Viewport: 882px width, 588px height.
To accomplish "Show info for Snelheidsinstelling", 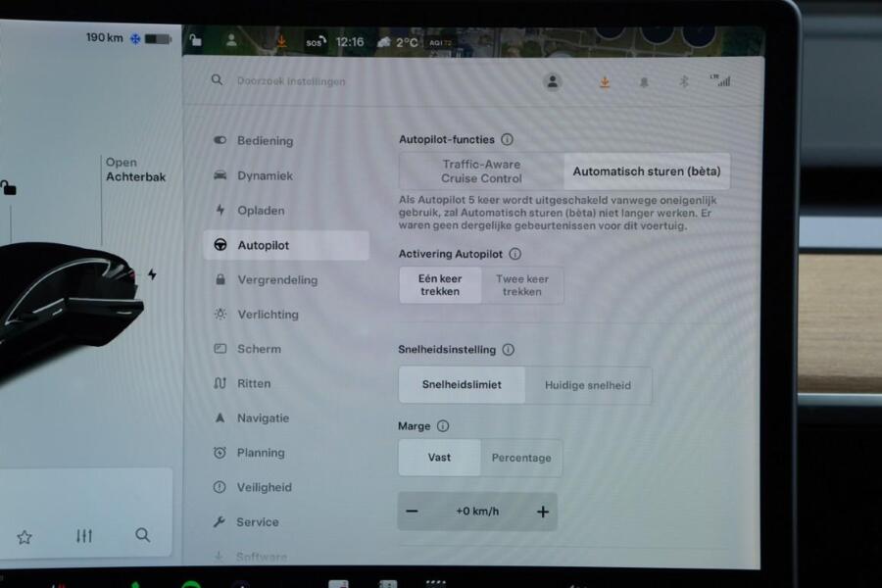I will tap(508, 350).
